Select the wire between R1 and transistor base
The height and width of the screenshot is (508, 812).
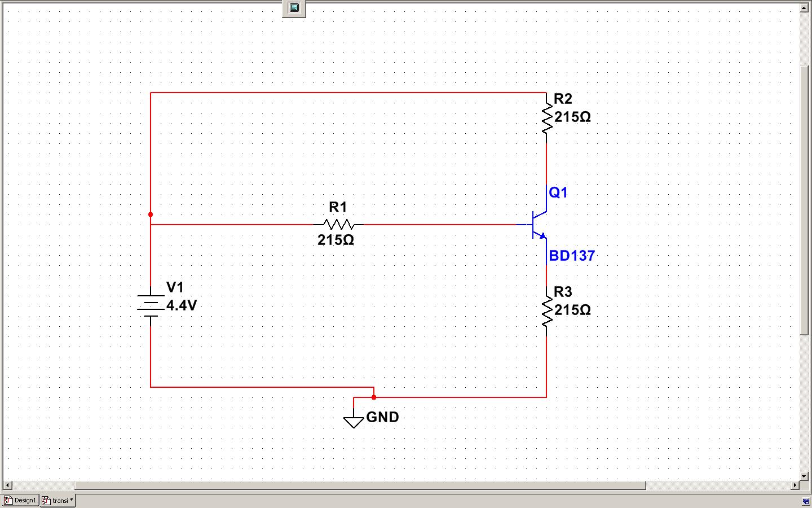pos(441,224)
